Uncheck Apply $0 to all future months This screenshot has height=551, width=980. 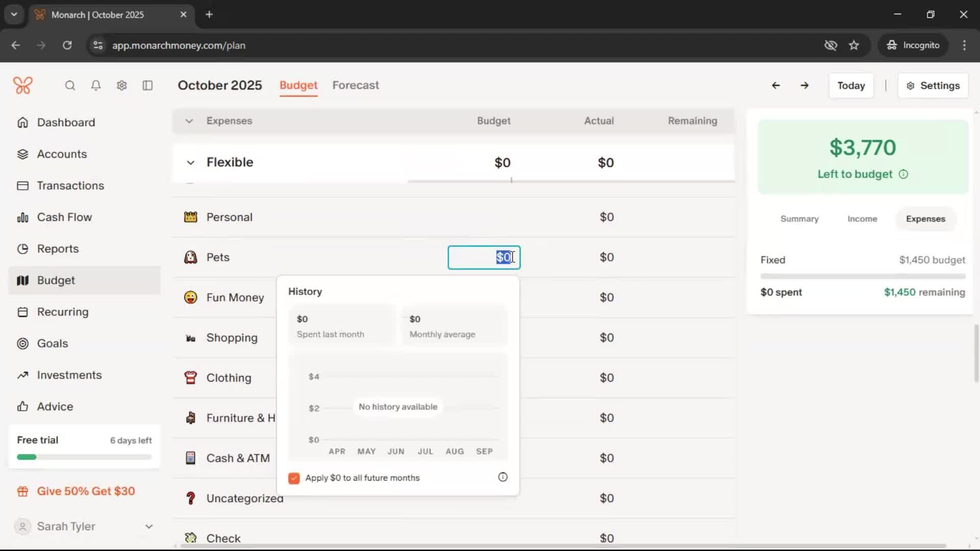(x=294, y=478)
